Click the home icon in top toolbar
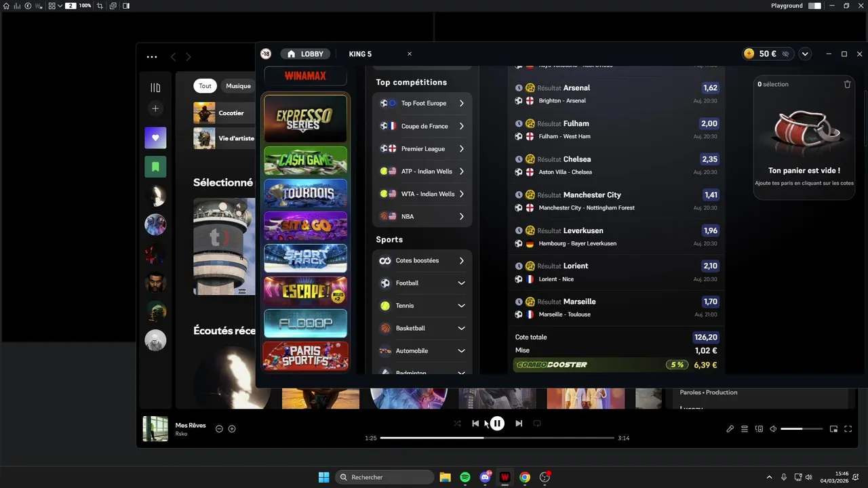The image size is (868, 488). 6,5
